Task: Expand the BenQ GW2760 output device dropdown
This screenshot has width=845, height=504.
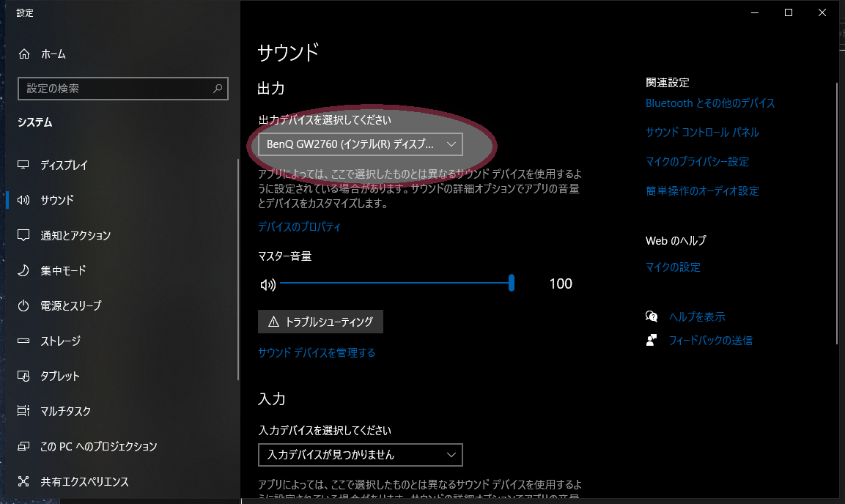Action: click(360, 145)
